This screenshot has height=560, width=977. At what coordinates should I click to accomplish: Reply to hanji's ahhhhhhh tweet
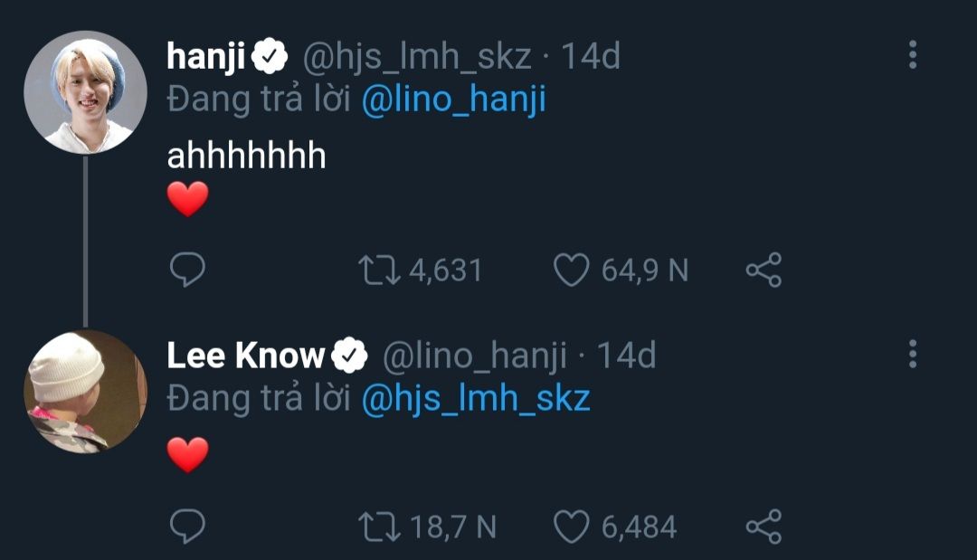[x=187, y=270]
